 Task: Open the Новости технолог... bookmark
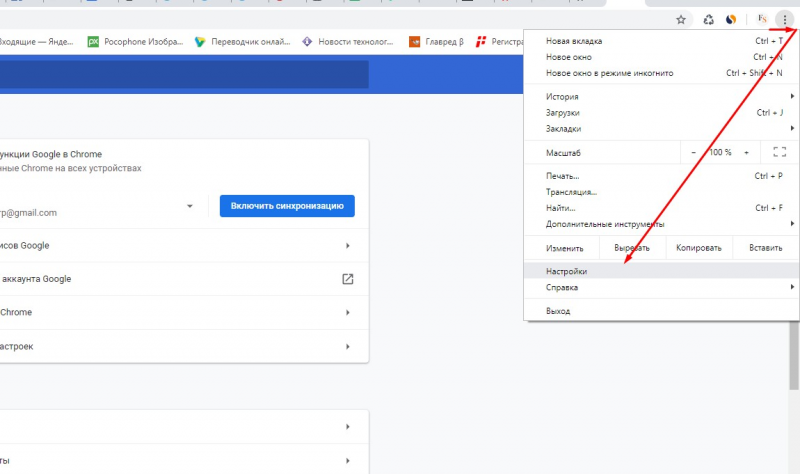tap(347, 42)
